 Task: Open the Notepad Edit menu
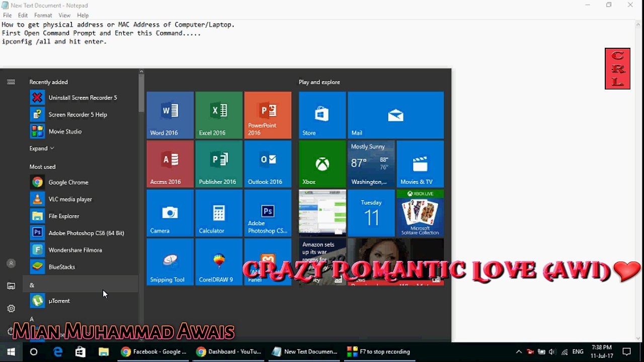coord(23,16)
